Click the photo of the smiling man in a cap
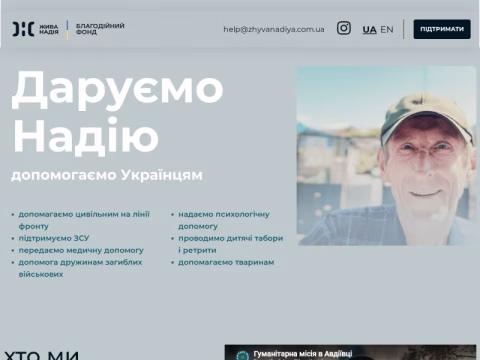480x360 pixels. pyautogui.click(x=387, y=156)
